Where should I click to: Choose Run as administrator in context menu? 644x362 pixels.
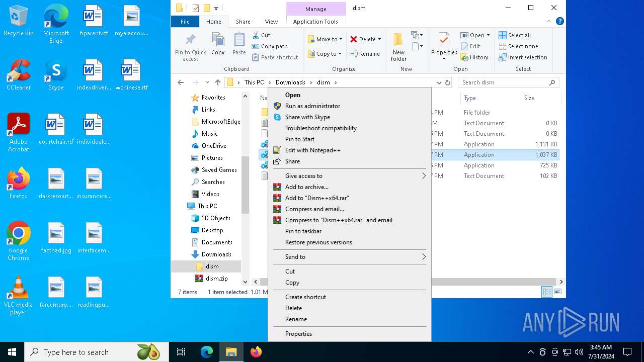pyautogui.click(x=350, y=106)
